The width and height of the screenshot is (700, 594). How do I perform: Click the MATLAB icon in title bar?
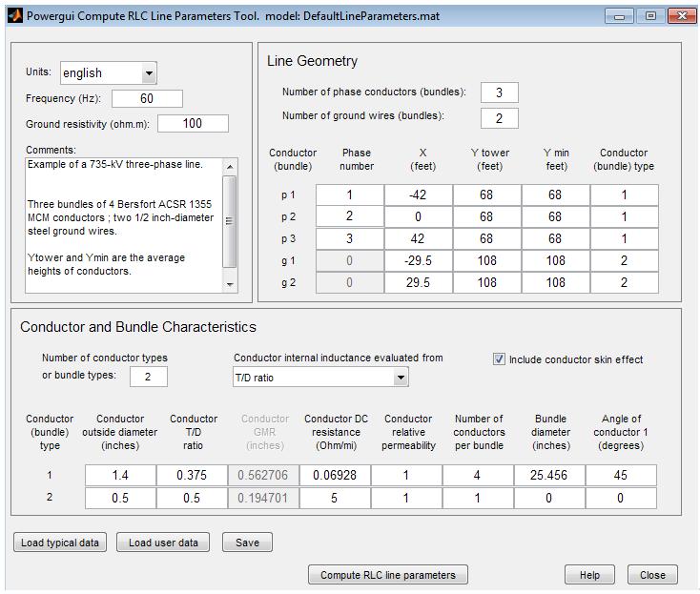[x=14, y=16]
